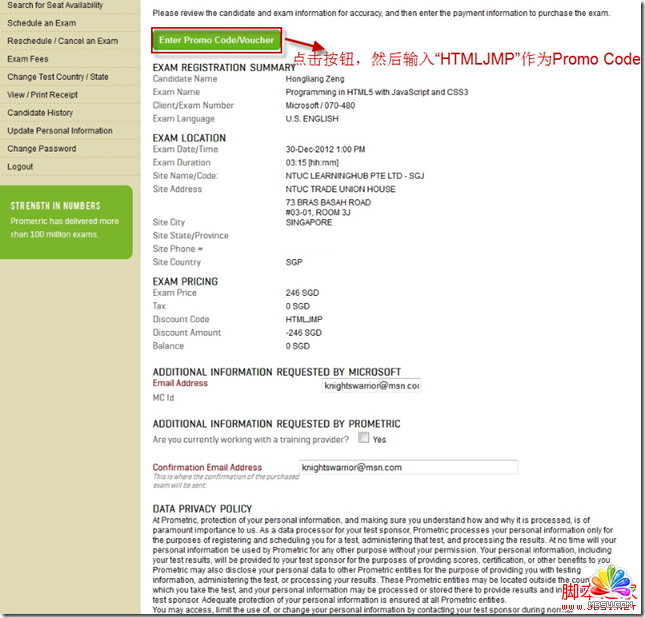The height and width of the screenshot is (618, 645).
Task: Open View / Print Receipt
Action: click(44, 95)
